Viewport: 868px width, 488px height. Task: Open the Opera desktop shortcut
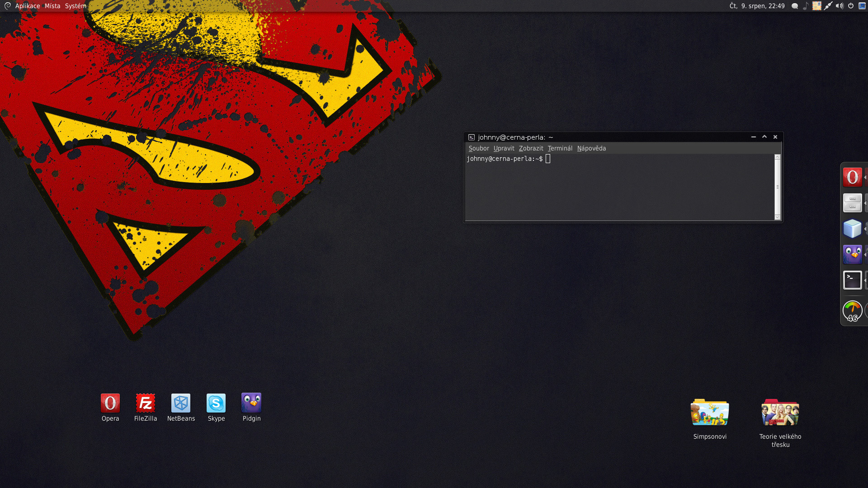(110, 408)
